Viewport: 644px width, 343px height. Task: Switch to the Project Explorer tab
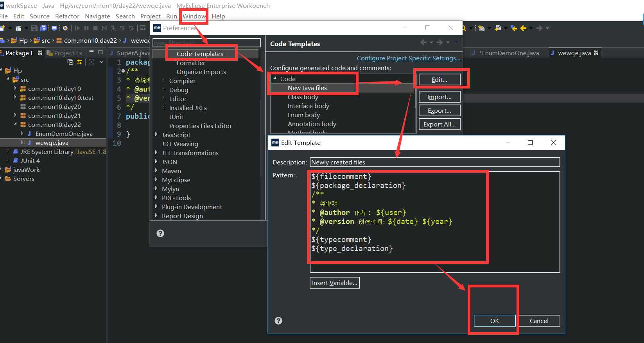[x=65, y=53]
